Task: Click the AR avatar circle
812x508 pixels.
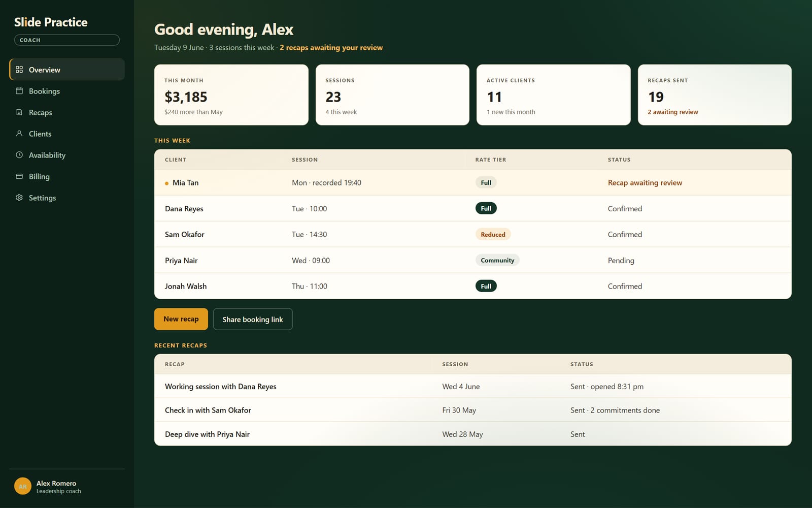Action: pos(23,486)
